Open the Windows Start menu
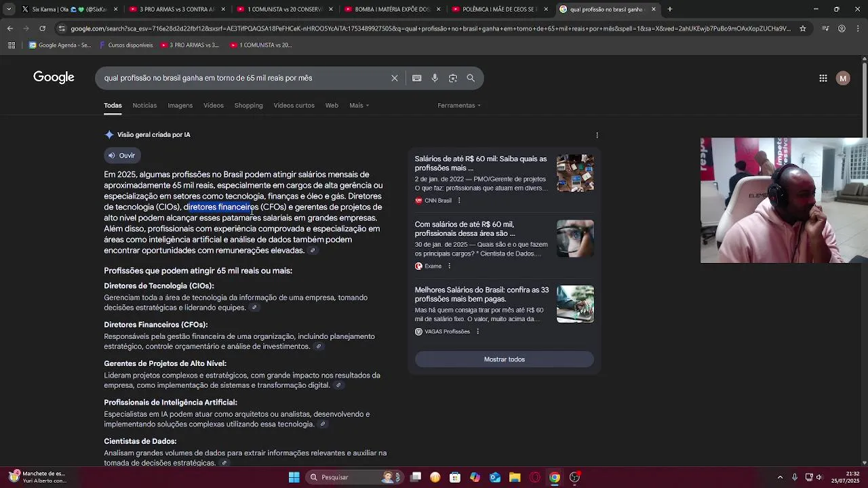The width and height of the screenshot is (868, 488). 294,477
